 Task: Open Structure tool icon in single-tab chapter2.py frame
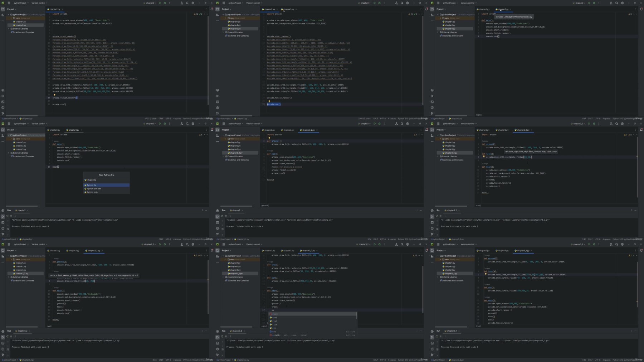point(3,15)
